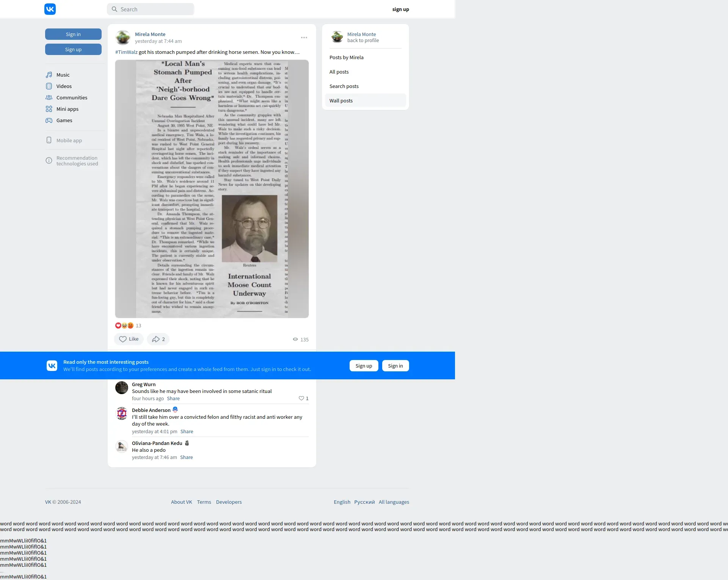The width and height of the screenshot is (728, 580).
Task: Select Wall posts in the right panel
Action: pyautogui.click(x=341, y=101)
